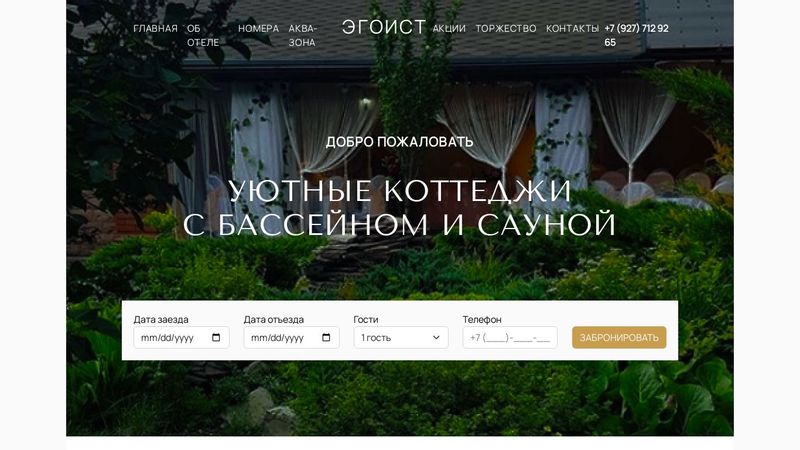Go to ТОРЖЕСТВО page
The height and width of the screenshot is (450, 800).
tap(506, 29)
